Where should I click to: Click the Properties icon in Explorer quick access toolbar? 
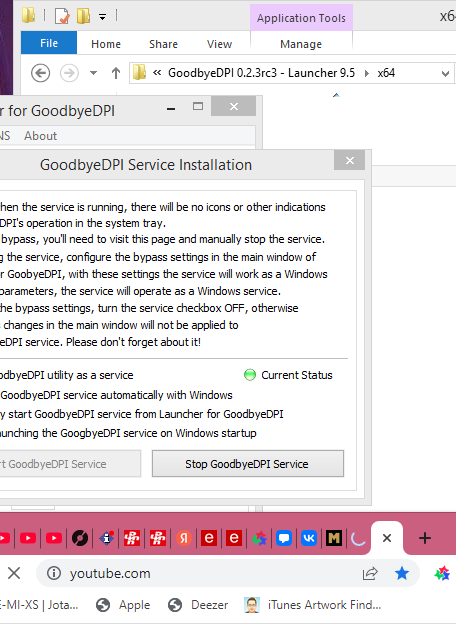pos(62,16)
